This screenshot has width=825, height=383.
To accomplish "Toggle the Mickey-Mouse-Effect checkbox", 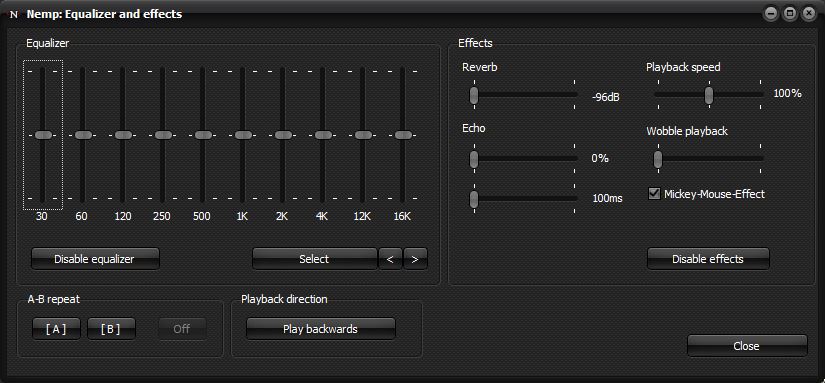I will point(654,194).
